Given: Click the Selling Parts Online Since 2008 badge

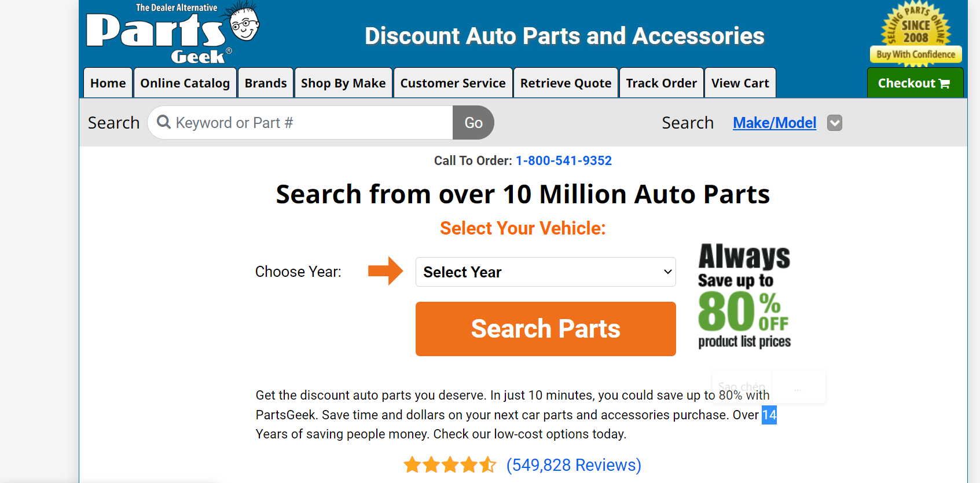Looking at the screenshot, I should click(916, 33).
